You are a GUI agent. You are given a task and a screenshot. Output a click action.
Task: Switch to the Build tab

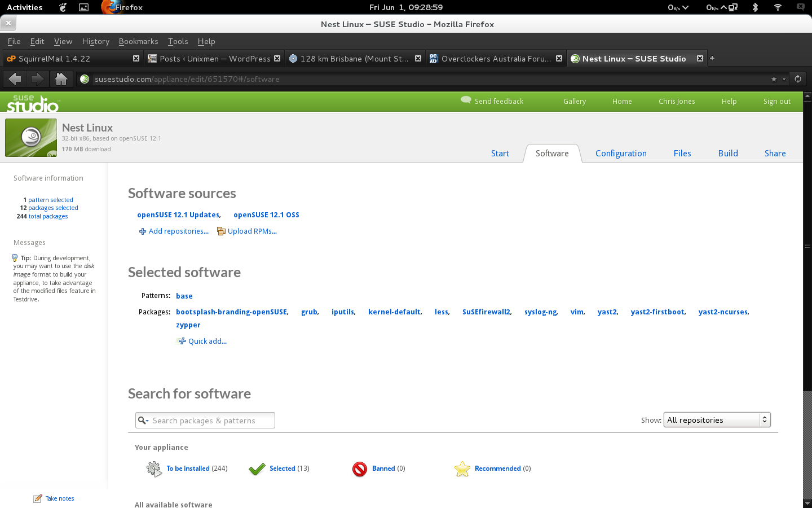(728, 154)
